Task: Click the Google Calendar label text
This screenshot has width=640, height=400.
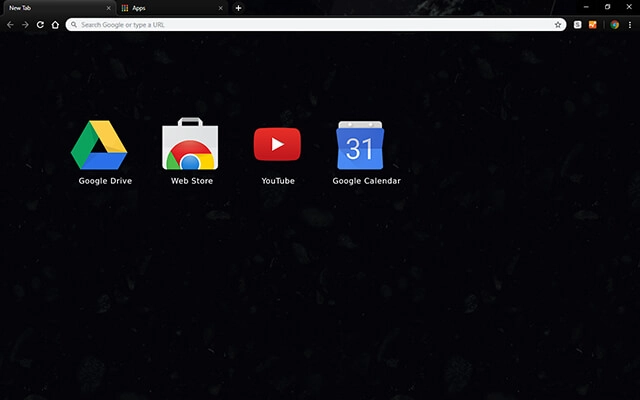Action: pyautogui.click(x=367, y=181)
